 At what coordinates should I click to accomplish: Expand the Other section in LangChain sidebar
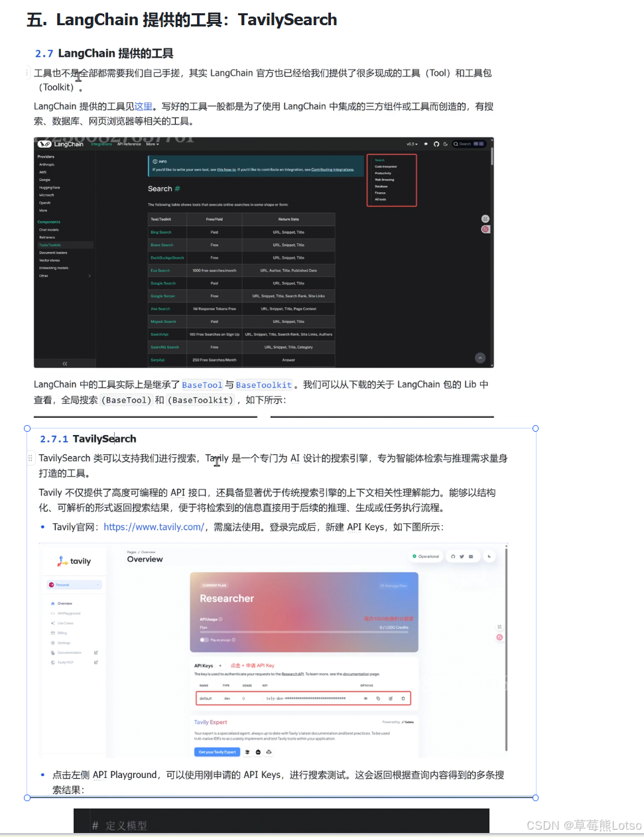click(64, 276)
